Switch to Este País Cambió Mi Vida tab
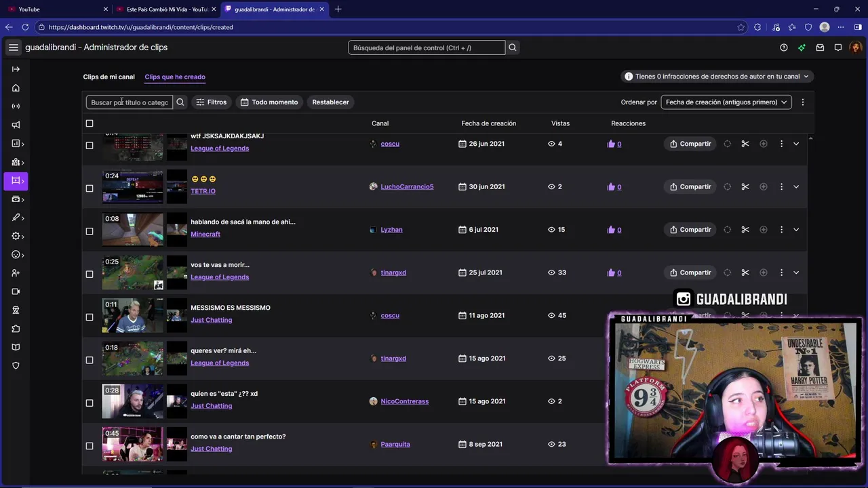The height and width of the screenshot is (488, 868). 166,9
